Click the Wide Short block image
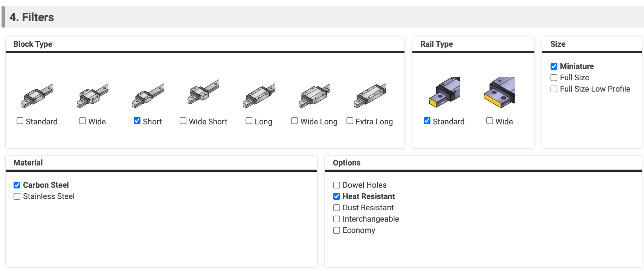644x271 pixels. pos(203,92)
